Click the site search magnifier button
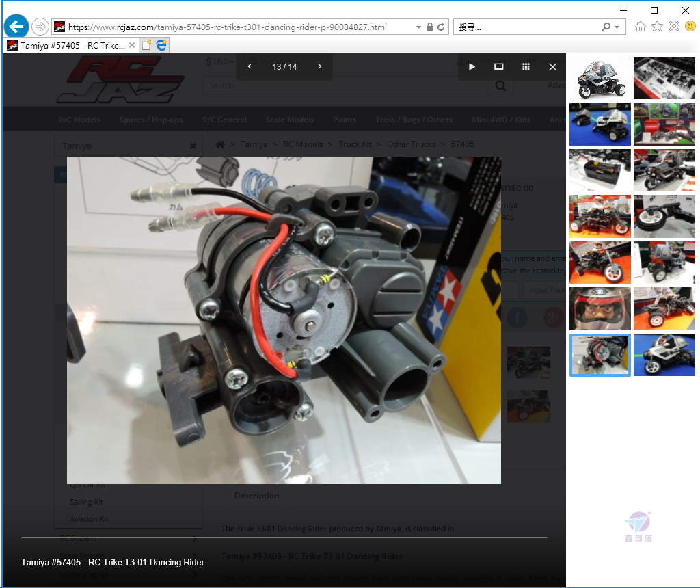 pyautogui.click(x=501, y=85)
